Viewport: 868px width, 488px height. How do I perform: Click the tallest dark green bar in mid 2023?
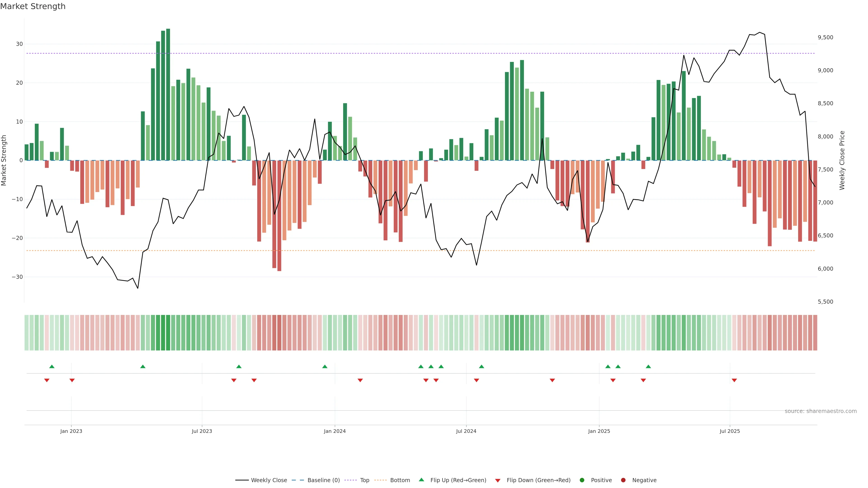[168, 94]
